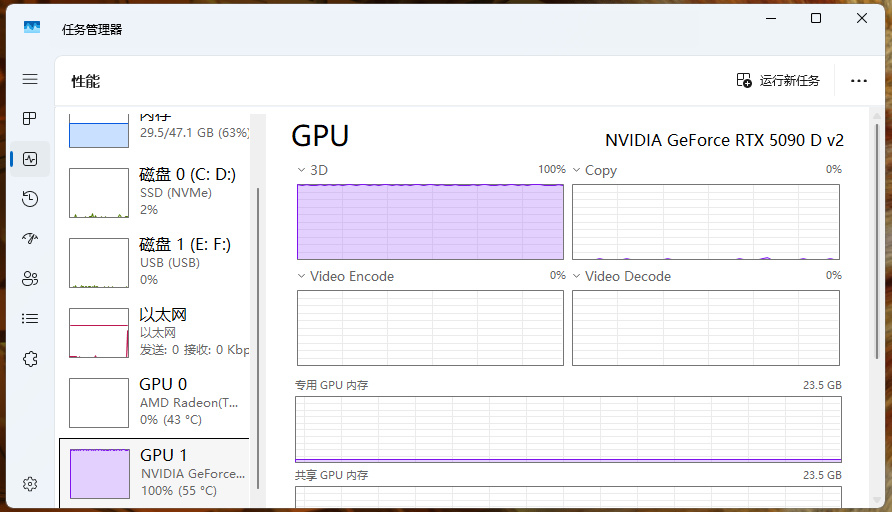Viewport: 892px width, 512px height.
Task: Click the device list vertical scrollbar
Action: (258, 300)
